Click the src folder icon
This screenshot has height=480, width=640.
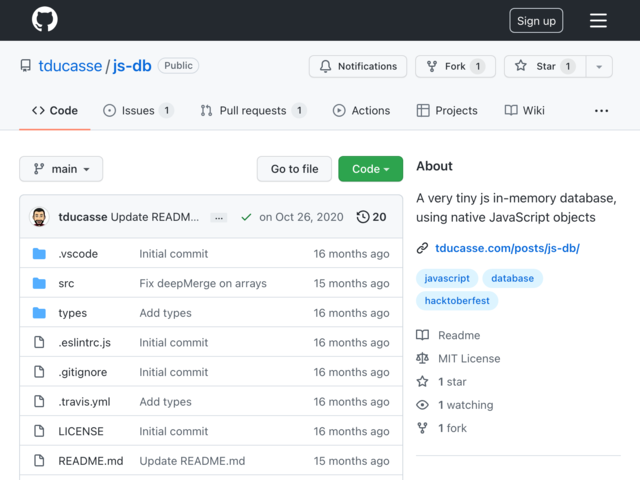39,283
